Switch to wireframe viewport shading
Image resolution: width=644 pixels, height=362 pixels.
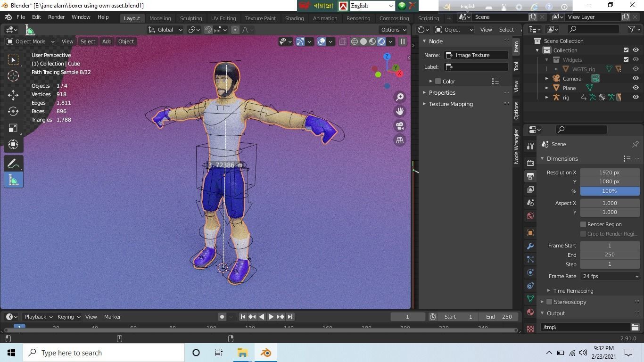[x=355, y=41]
